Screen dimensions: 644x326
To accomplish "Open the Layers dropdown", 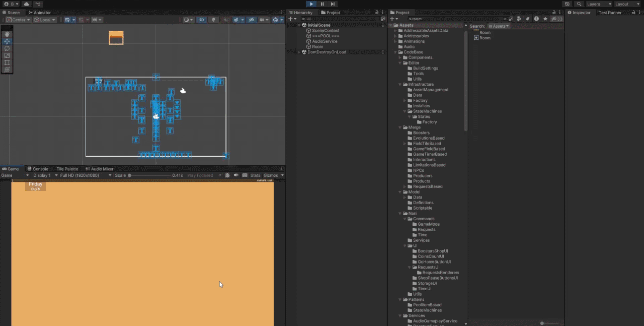I will tap(599, 4).
